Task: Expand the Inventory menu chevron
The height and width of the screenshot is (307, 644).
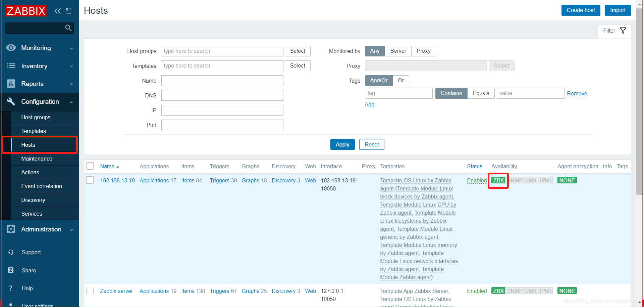Action: coord(71,67)
